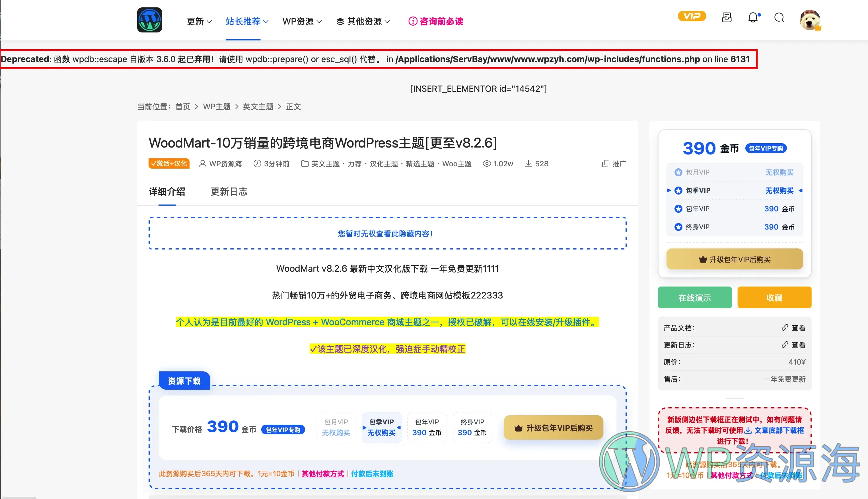Expand the 更新 dropdown menu
The image size is (868, 499).
click(x=199, y=21)
